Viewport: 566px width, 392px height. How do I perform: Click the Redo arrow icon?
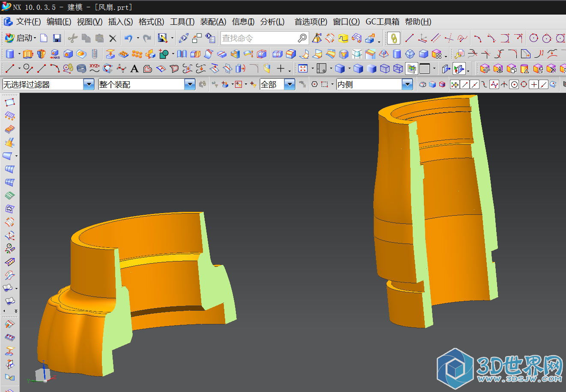coord(147,38)
